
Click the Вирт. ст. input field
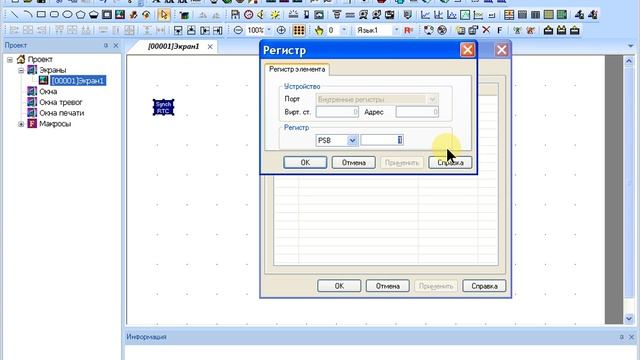click(337, 112)
